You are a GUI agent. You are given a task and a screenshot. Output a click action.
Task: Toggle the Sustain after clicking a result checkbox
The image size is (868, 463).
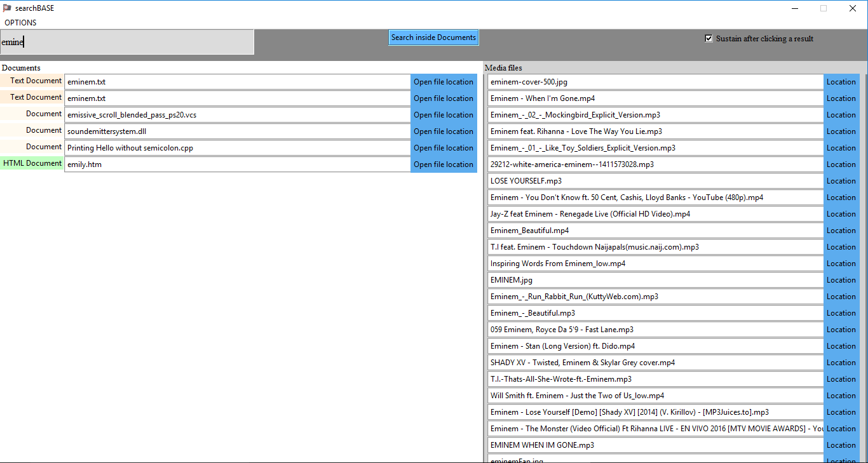click(x=709, y=38)
